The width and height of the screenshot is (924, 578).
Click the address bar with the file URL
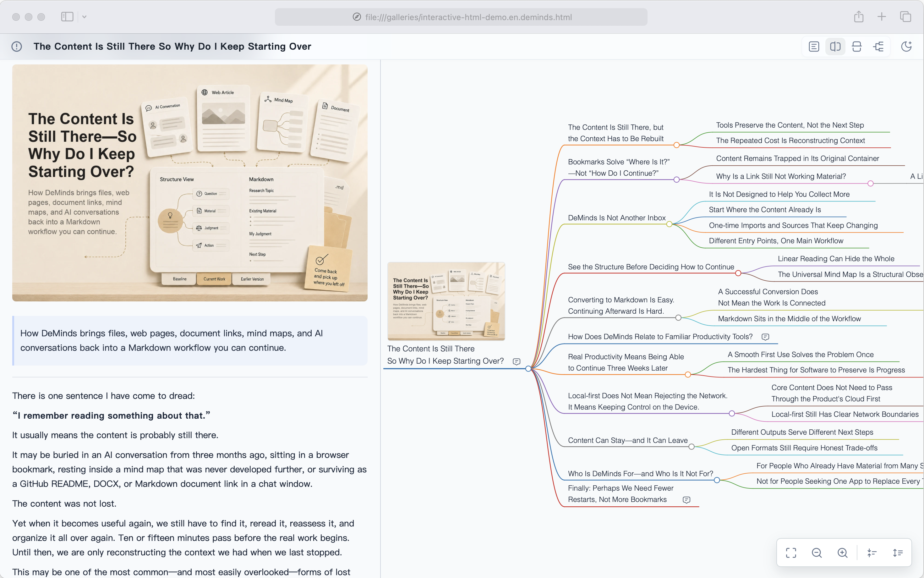[461, 17]
